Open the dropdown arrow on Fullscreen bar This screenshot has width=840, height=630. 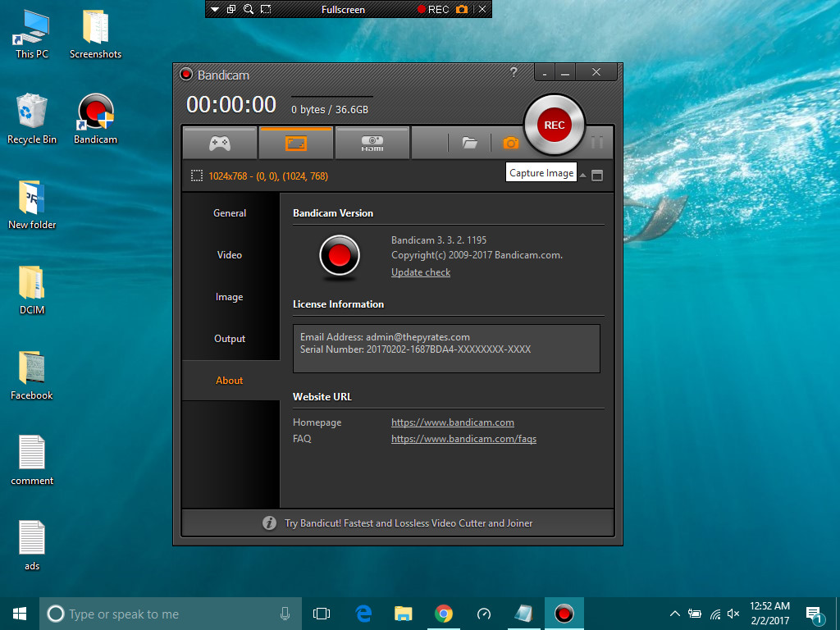pyautogui.click(x=215, y=10)
